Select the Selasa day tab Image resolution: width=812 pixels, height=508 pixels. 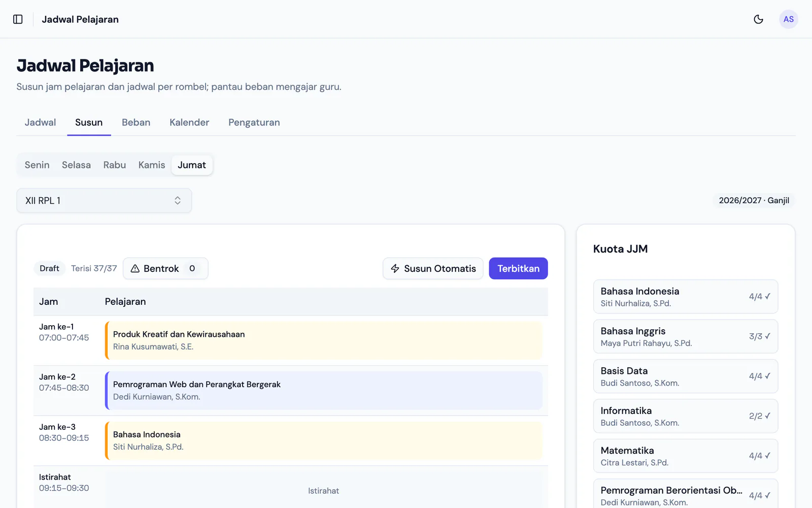(x=76, y=165)
